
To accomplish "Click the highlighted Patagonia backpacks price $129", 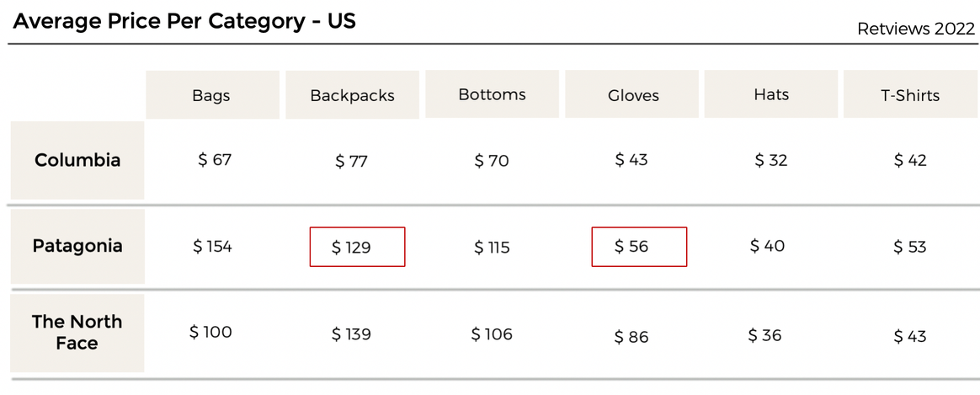I will tap(358, 247).
